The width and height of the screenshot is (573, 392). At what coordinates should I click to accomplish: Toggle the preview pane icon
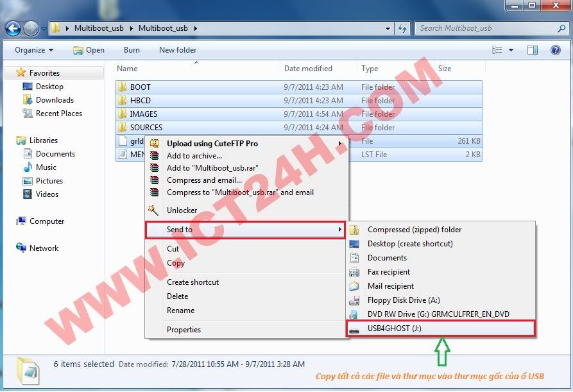tap(532, 50)
